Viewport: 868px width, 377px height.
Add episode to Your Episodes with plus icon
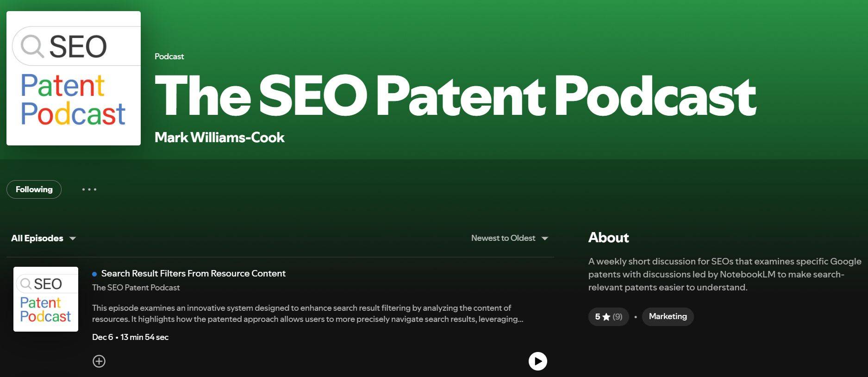pyautogui.click(x=99, y=361)
